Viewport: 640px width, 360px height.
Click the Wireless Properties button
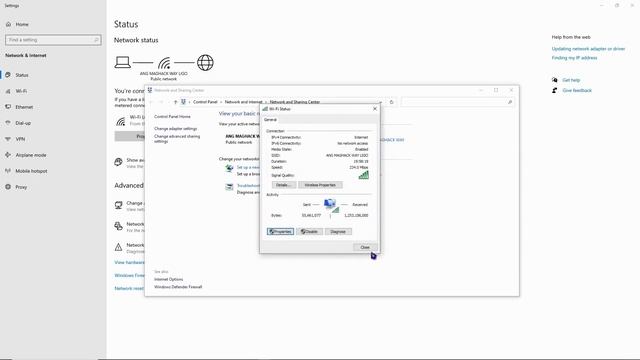point(320,185)
